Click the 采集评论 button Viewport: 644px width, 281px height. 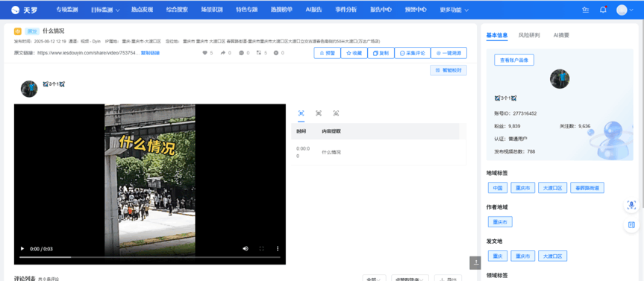[x=413, y=53]
